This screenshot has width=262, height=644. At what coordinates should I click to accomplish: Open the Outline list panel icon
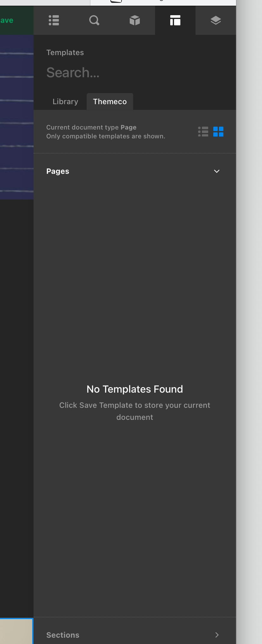tap(54, 20)
